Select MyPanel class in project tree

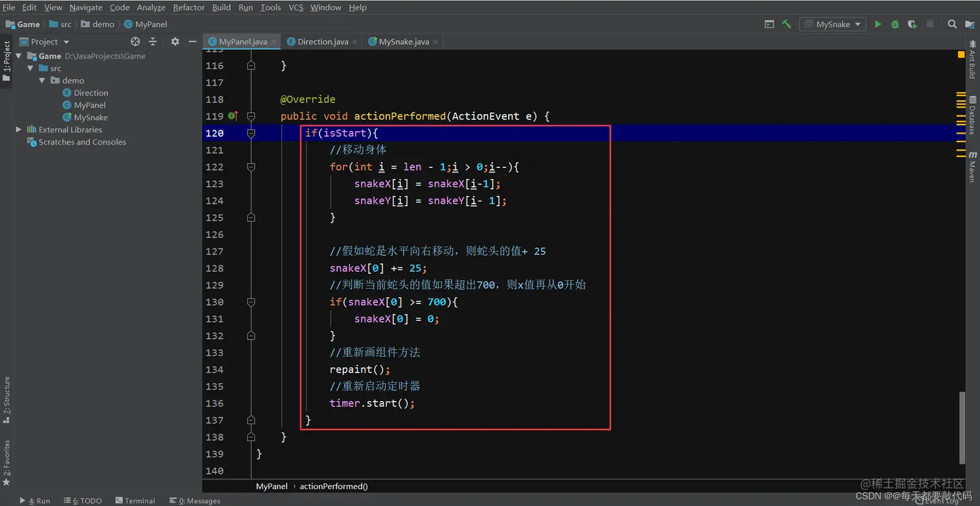89,105
